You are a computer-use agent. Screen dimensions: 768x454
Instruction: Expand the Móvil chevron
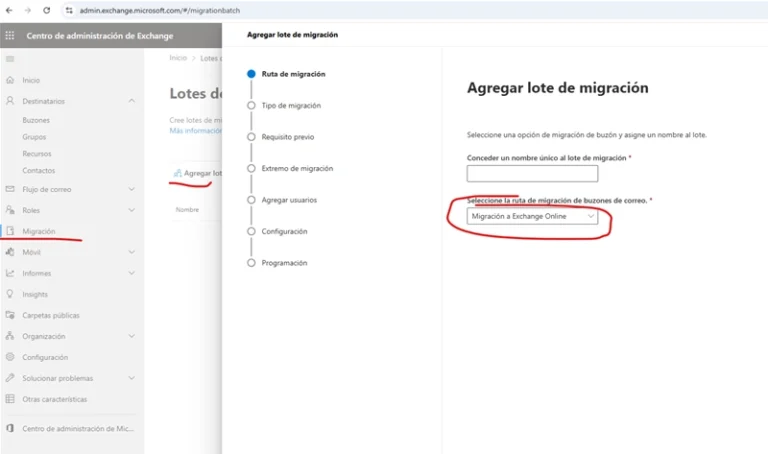[x=131, y=252]
